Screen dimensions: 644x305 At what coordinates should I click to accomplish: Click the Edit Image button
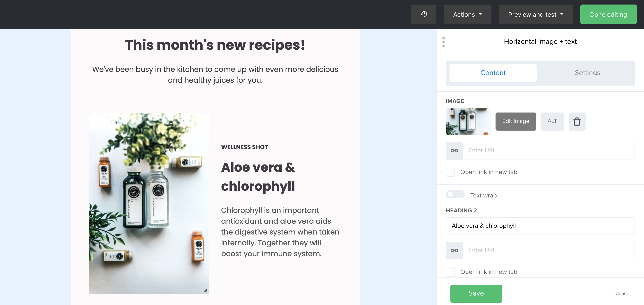coord(516,121)
